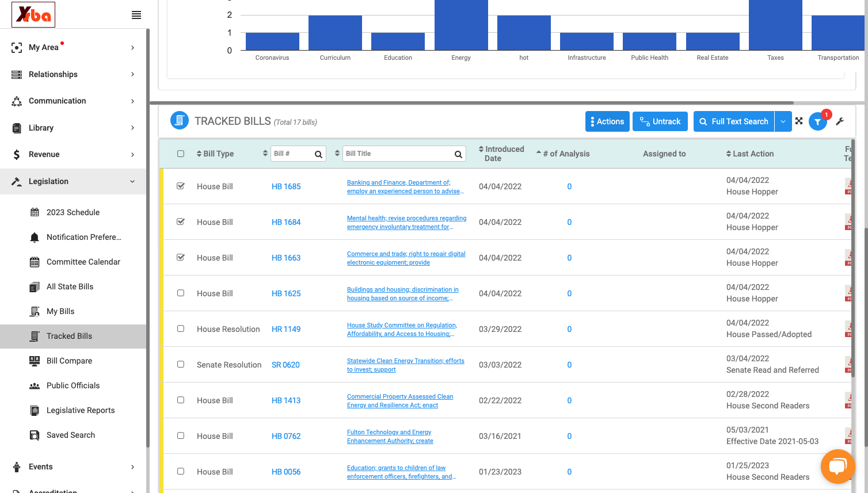Click the Notification Preferences bell icon
This screenshot has height=493, width=868.
point(35,238)
